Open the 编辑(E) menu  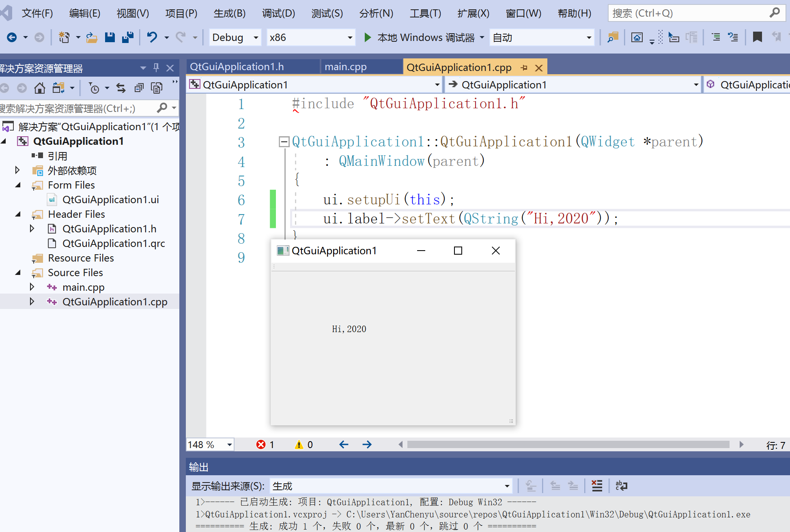pyautogui.click(x=84, y=13)
